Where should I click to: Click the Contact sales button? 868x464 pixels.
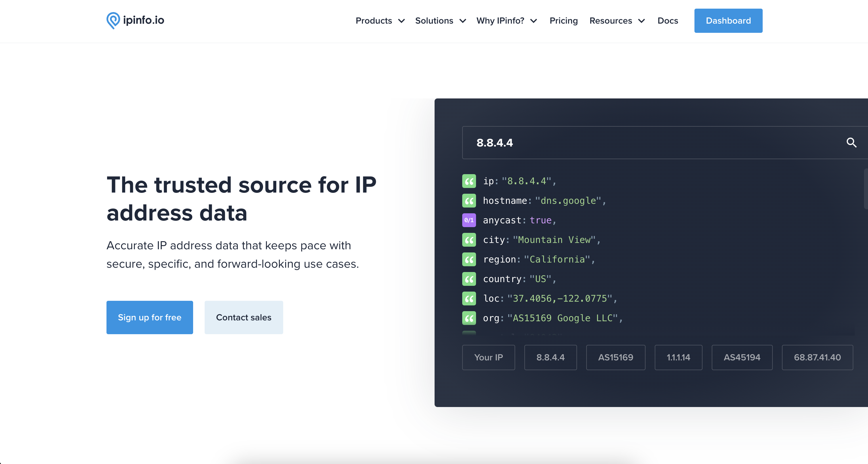pyautogui.click(x=243, y=317)
